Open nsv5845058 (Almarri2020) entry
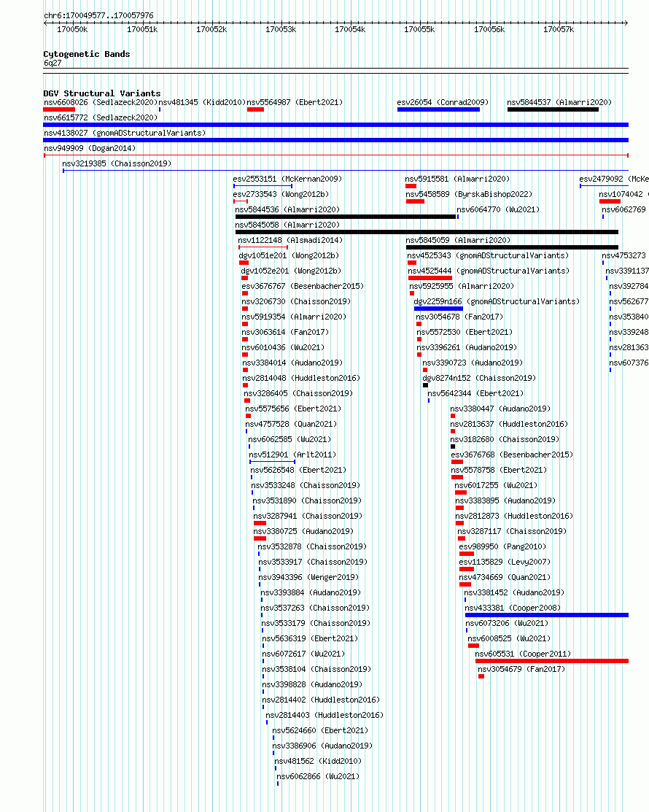 pyautogui.click(x=287, y=225)
